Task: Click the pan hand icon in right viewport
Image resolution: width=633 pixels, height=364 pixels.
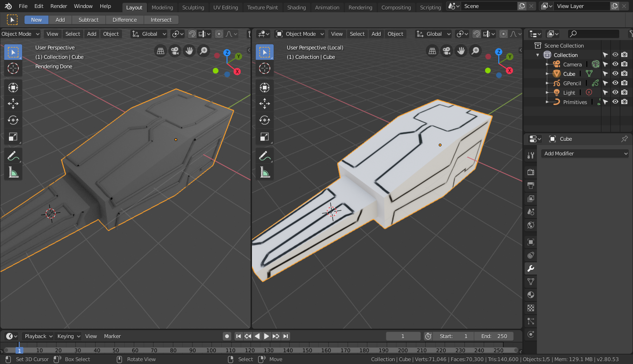Action: coord(461,51)
